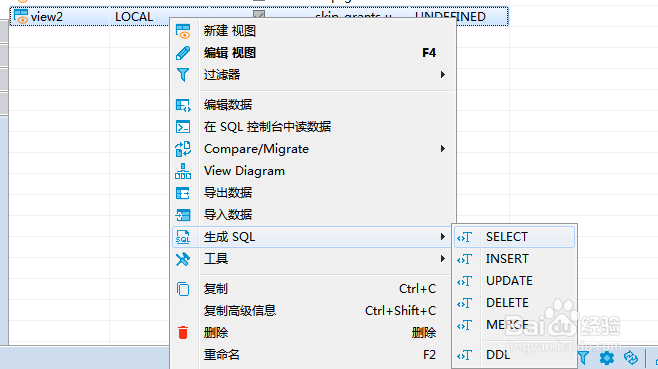Select 在 SQL 控制台中读数据
Screen dimensions: 658x369
tap(313, 127)
